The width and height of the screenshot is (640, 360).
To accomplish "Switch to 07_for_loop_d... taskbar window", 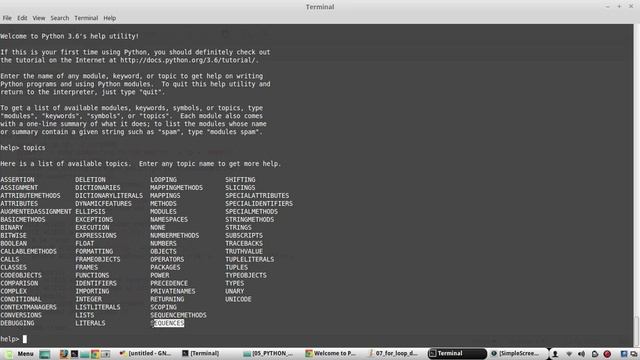I will pyautogui.click(x=393, y=353).
